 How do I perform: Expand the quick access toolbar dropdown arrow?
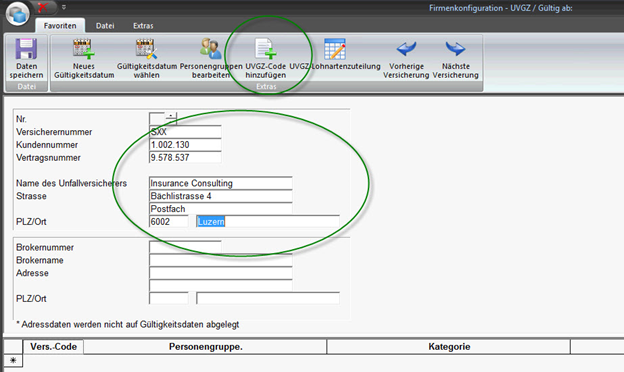64,7
